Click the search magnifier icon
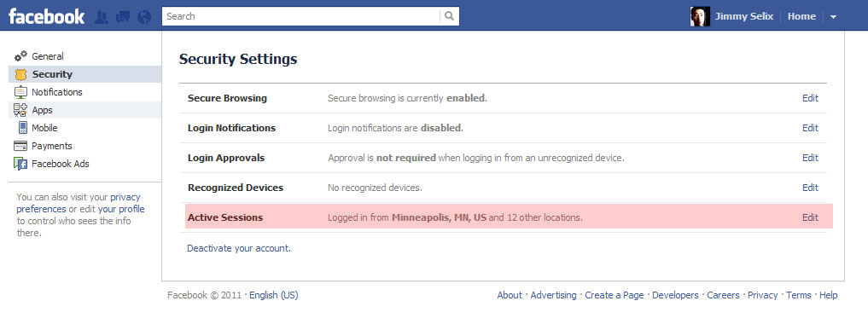This screenshot has width=868, height=324. pyautogui.click(x=450, y=16)
